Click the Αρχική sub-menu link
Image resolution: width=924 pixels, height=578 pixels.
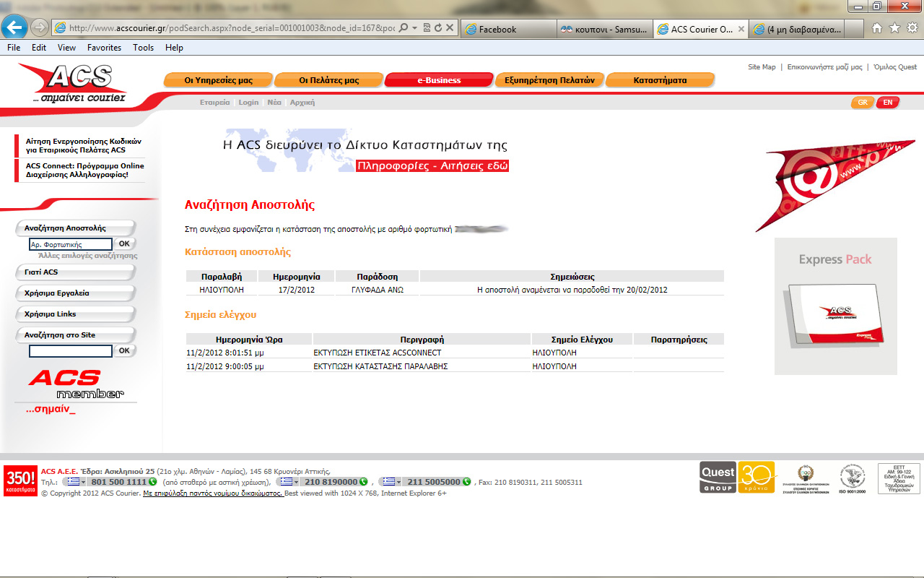[302, 103]
